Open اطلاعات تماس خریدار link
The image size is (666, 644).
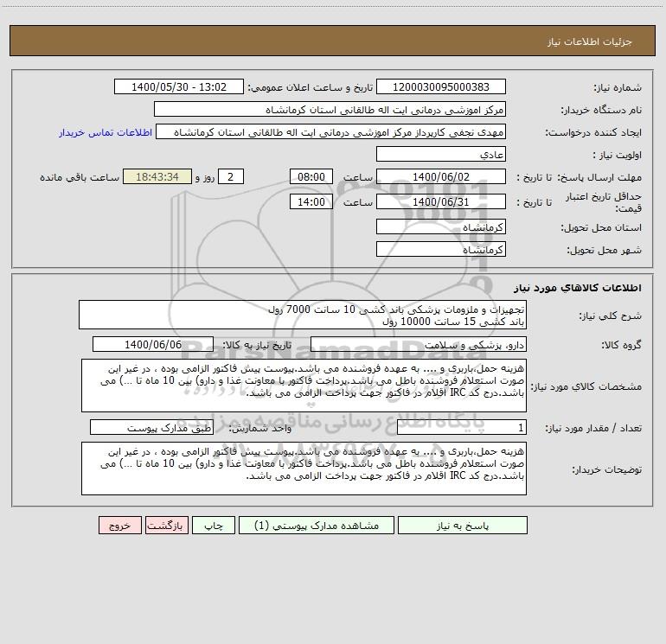[x=106, y=132]
